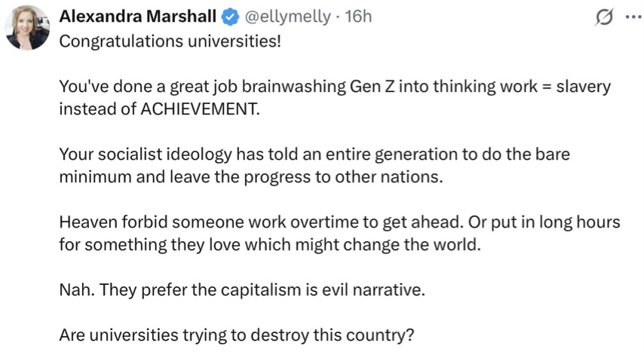Image resolution: width=644 pixels, height=355 pixels.
Task: Click Alexandra Marshall's profile avatar
Action: coord(28,28)
